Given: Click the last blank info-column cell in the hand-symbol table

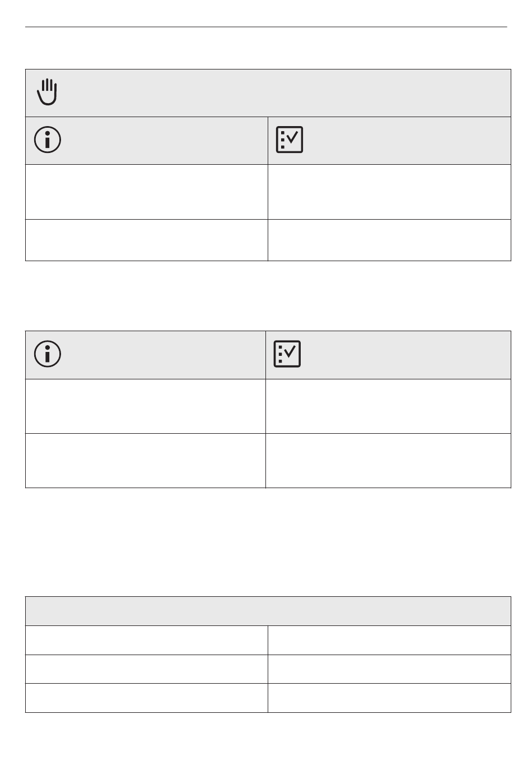Looking at the screenshot, I should point(147,240).
